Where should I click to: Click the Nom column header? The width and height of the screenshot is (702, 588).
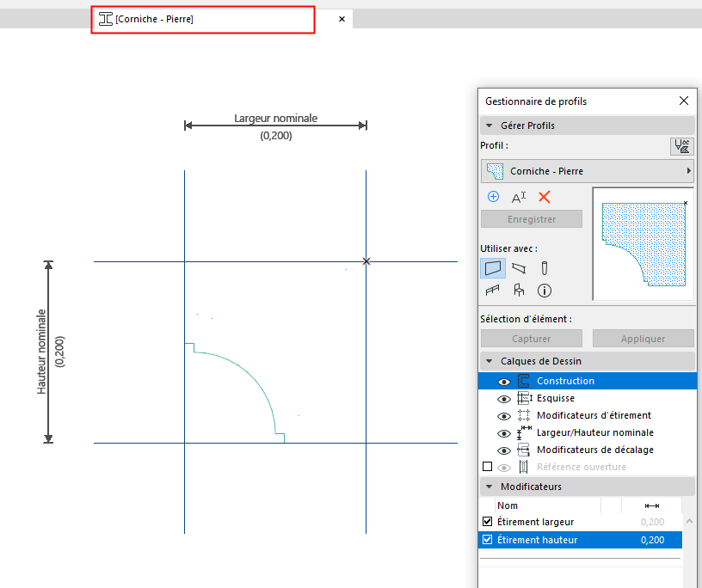tap(508, 505)
